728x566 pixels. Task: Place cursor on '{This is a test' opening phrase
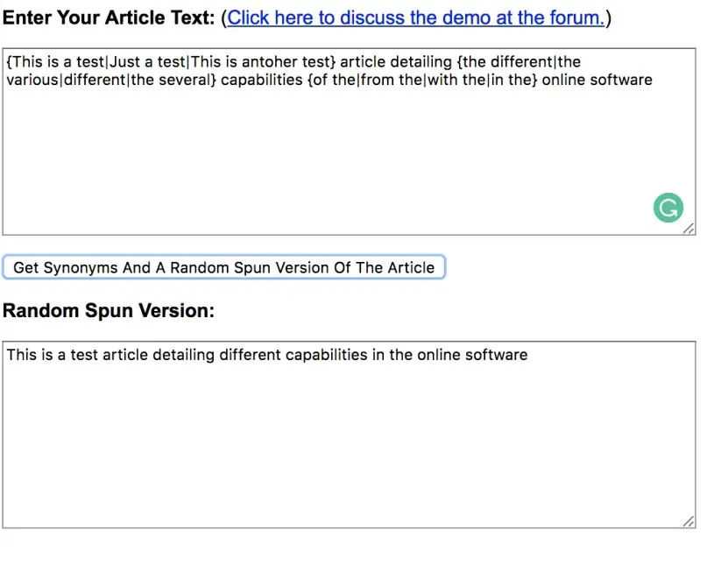55,62
